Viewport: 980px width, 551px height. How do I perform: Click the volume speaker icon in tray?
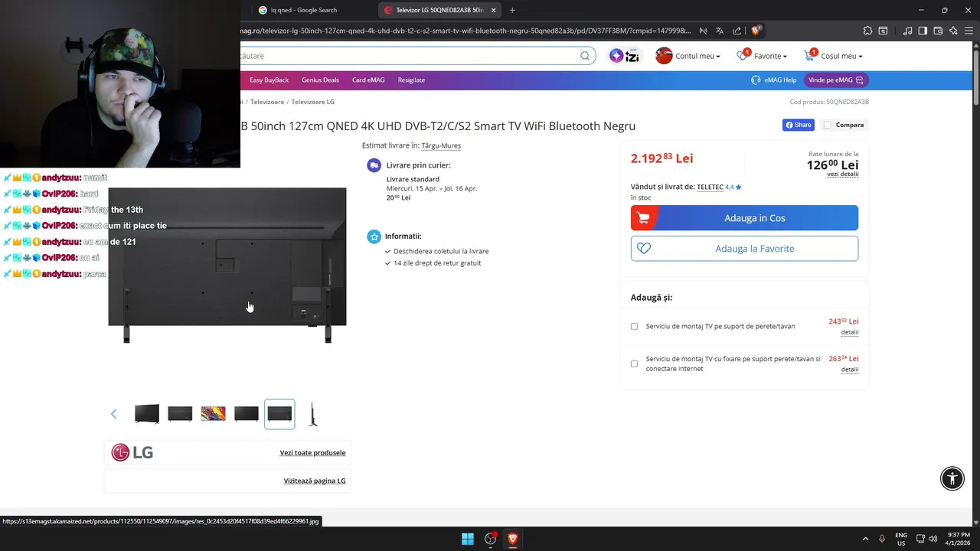tap(933, 539)
